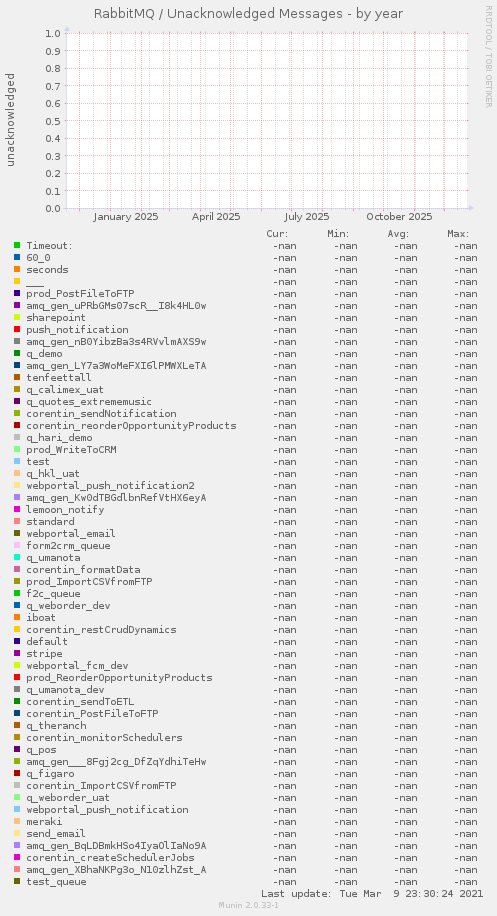Click the corentin_sendToETL label
This screenshot has height=916, width=497.
pyautogui.click(x=80, y=701)
